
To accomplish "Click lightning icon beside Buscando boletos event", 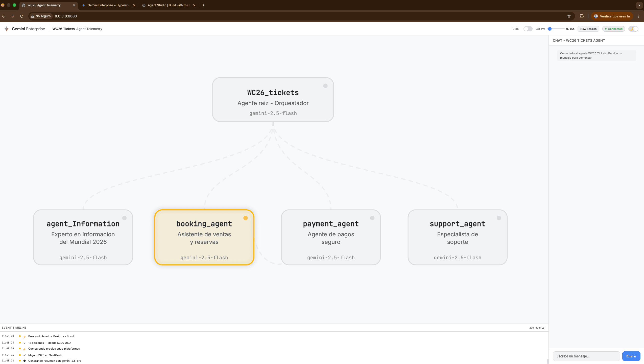I will [x=25, y=337].
